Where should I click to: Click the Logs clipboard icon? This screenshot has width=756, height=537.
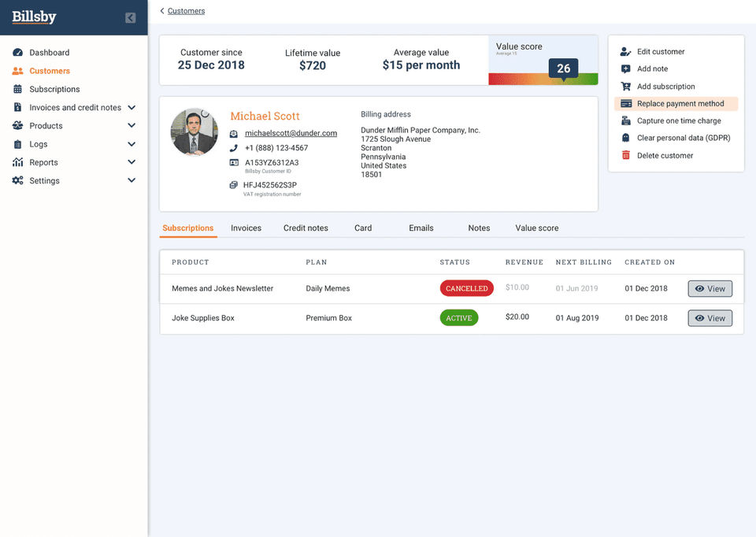(17, 144)
